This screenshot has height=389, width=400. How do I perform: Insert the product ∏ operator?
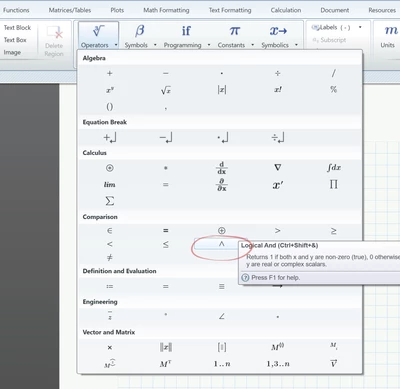coord(333,184)
